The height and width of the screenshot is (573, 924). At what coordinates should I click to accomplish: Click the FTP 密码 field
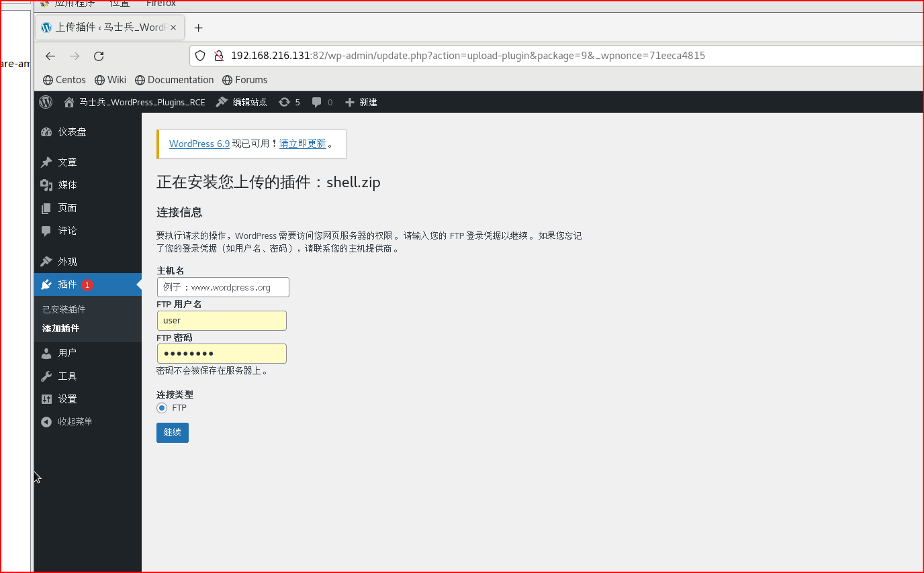coord(222,354)
